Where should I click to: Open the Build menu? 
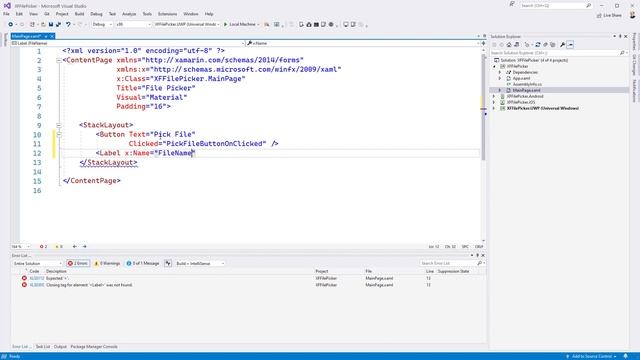coord(79,14)
